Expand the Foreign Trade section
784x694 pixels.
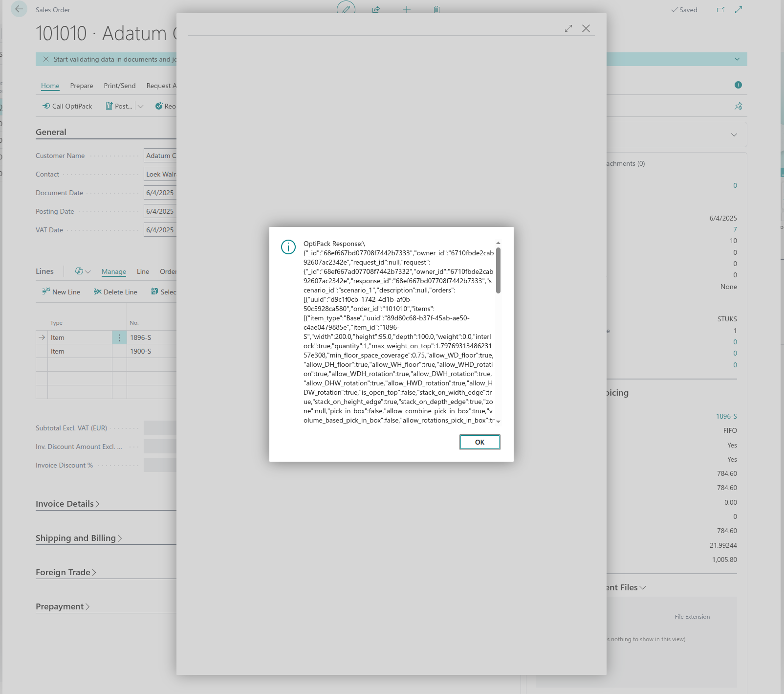(65, 572)
